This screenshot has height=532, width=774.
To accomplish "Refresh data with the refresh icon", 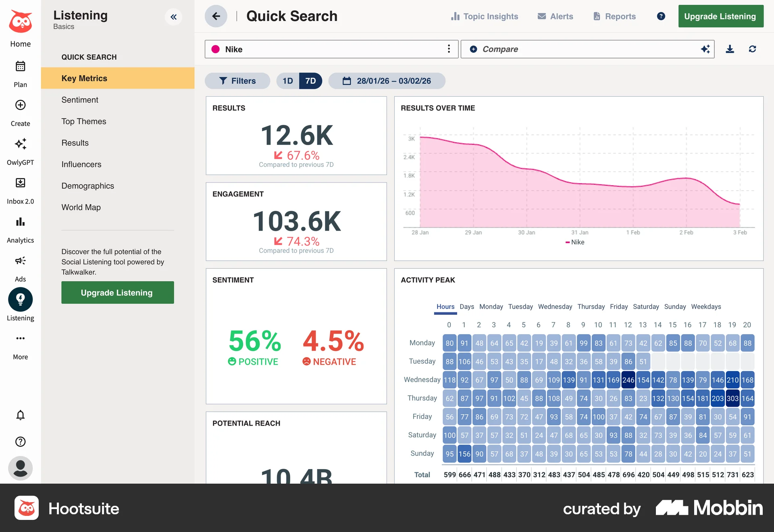I will point(753,49).
